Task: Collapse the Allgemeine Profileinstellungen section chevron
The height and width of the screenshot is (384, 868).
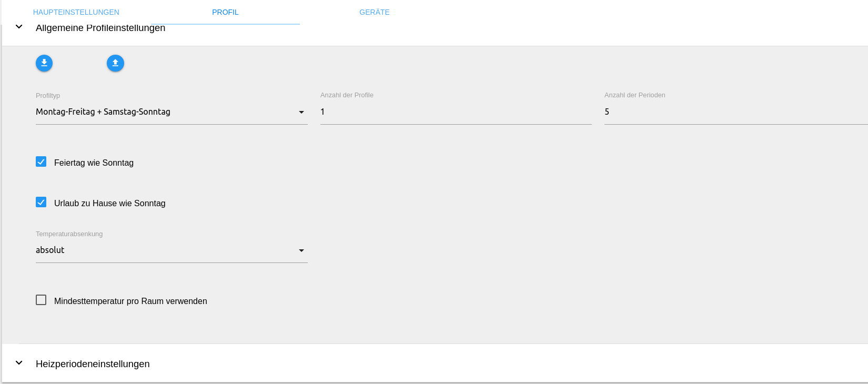Action: (19, 27)
